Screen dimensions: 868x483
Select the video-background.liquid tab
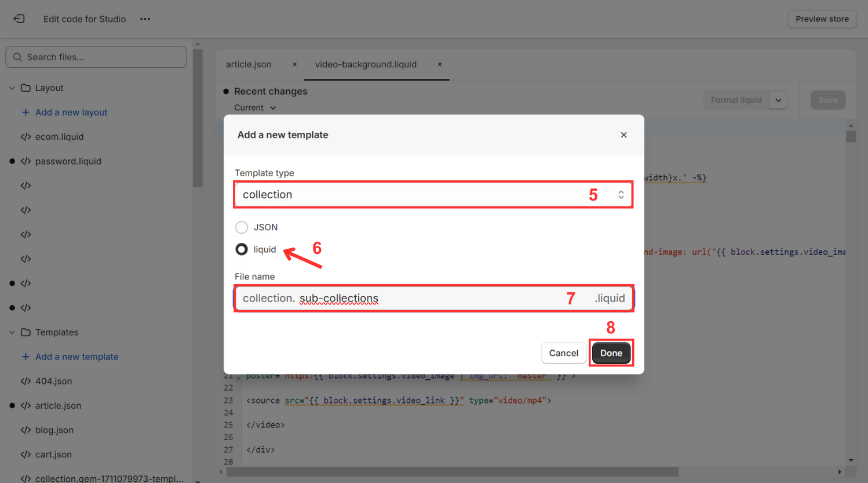pos(366,64)
